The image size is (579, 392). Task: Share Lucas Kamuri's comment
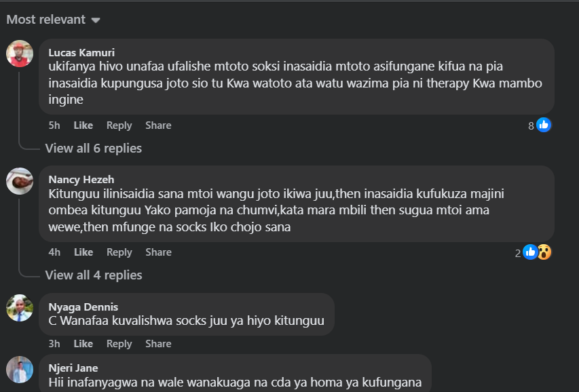click(158, 125)
